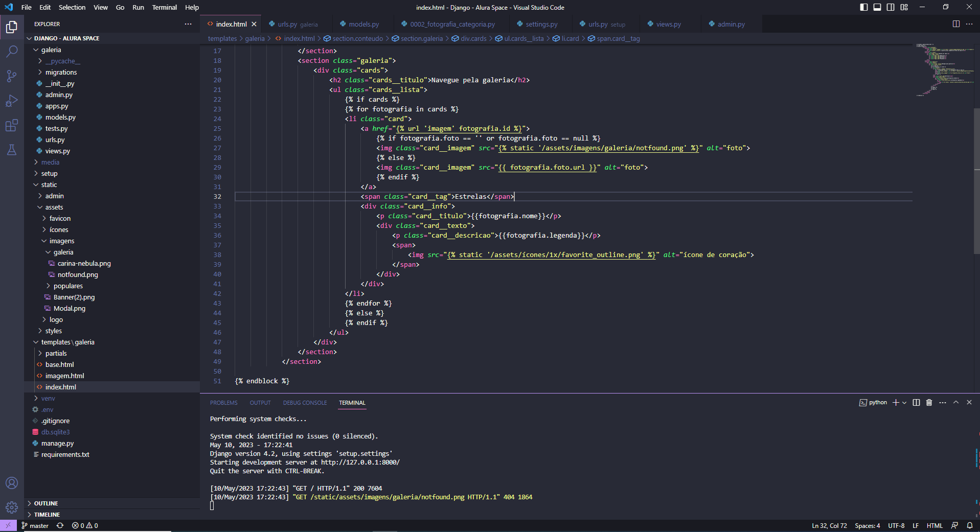The image size is (980, 532).
Task: Open the Manage gear icon
Action: click(x=12, y=507)
